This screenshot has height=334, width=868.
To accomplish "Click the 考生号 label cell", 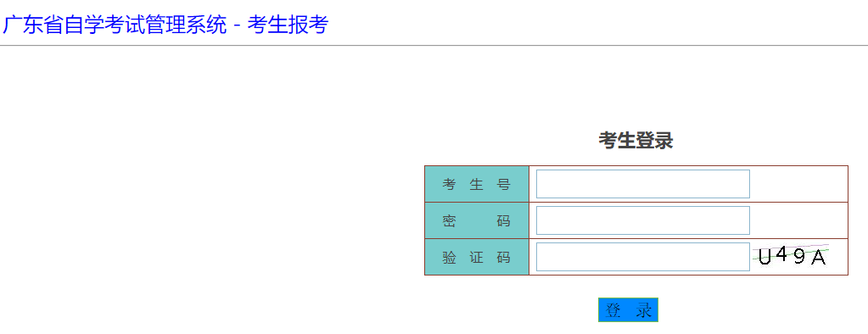I will pos(477,184).
